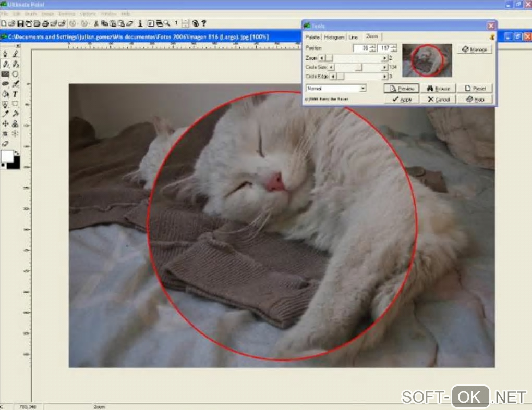The image size is (532, 410).
Task: Select the Text tool 'T'
Action: click(x=15, y=94)
